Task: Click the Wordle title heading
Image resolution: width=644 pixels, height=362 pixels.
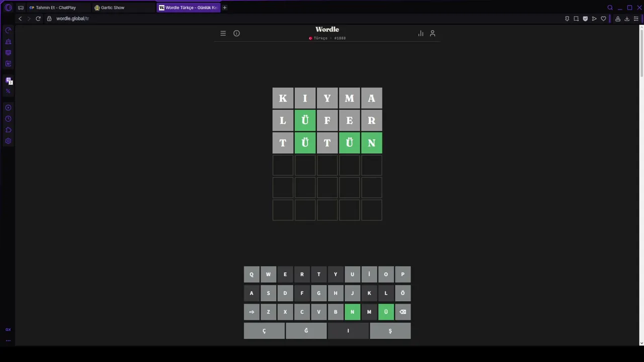Action: [x=327, y=29]
